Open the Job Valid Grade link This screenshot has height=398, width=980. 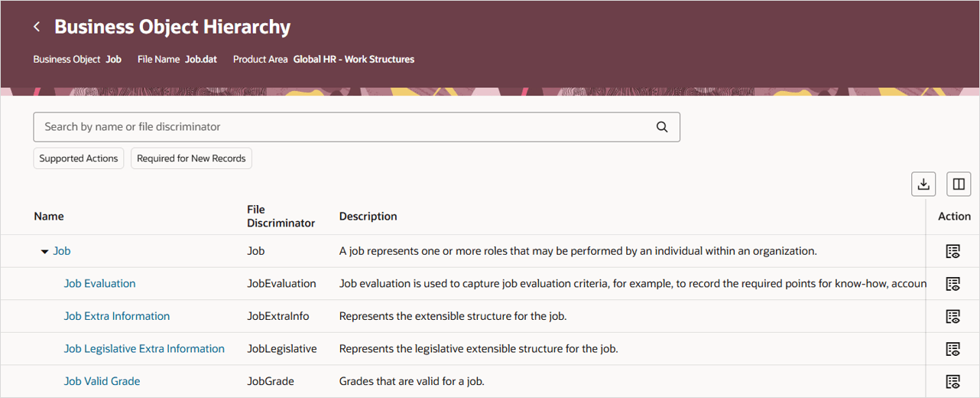pos(102,381)
